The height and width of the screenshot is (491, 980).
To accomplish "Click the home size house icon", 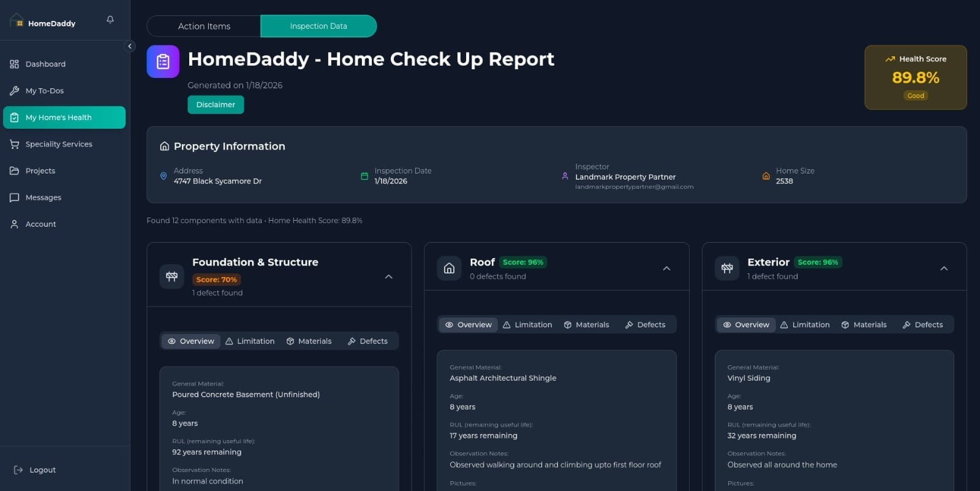I will 766,176.
